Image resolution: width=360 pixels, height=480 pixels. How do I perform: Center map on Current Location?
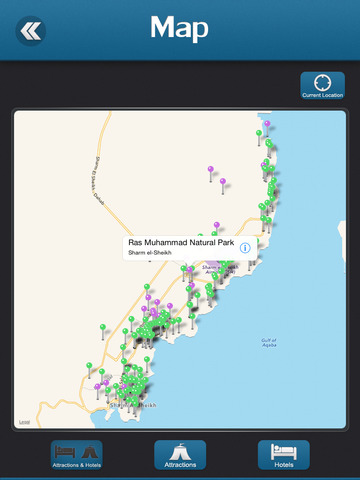(322, 86)
